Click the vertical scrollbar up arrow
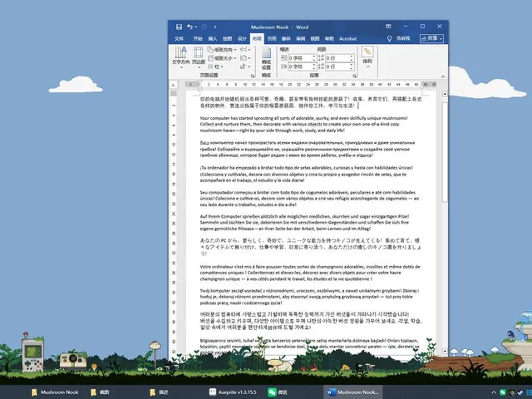Viewport: 532px width, 399px height. pyautogui.click(x=445, y=94)
